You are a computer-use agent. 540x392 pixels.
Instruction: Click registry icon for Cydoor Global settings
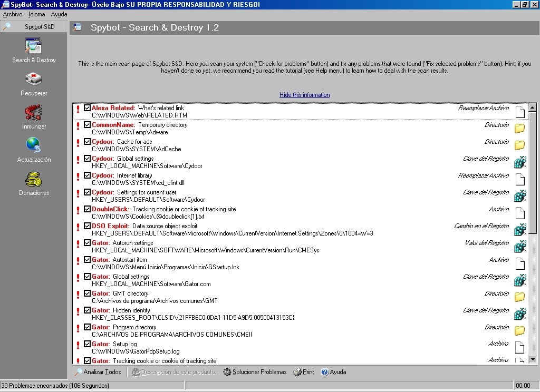[x=520, y=162]
